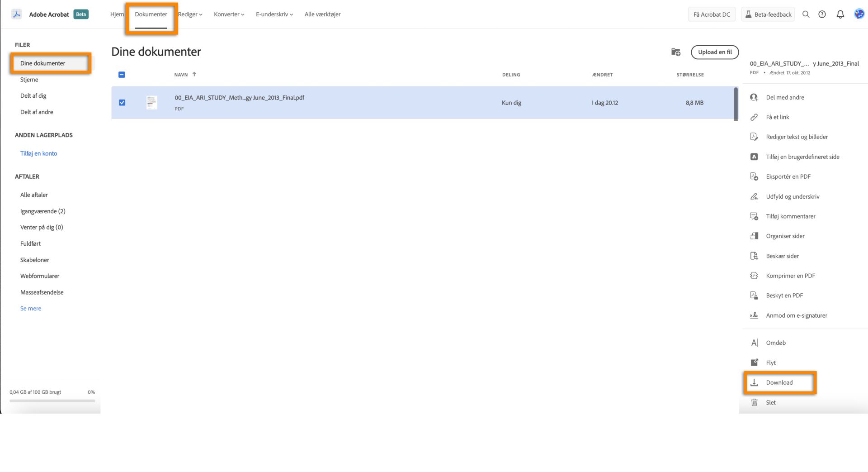Click the document list scrollbar
Image resolution: width=868 pixels, height=472 pixels.
click(x=736, y=104)
